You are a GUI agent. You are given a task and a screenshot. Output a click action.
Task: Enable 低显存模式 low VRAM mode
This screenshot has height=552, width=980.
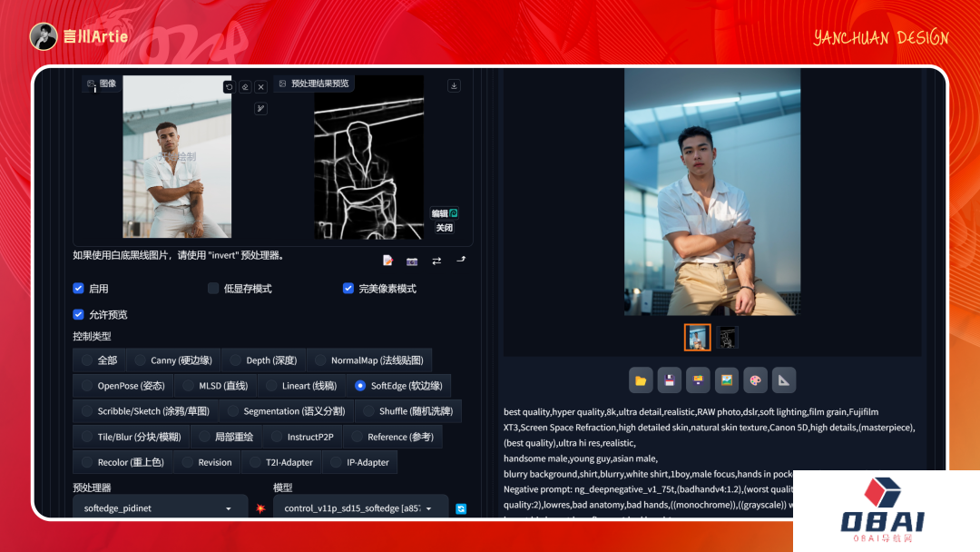pyautogui.click(x=213, y=288)
